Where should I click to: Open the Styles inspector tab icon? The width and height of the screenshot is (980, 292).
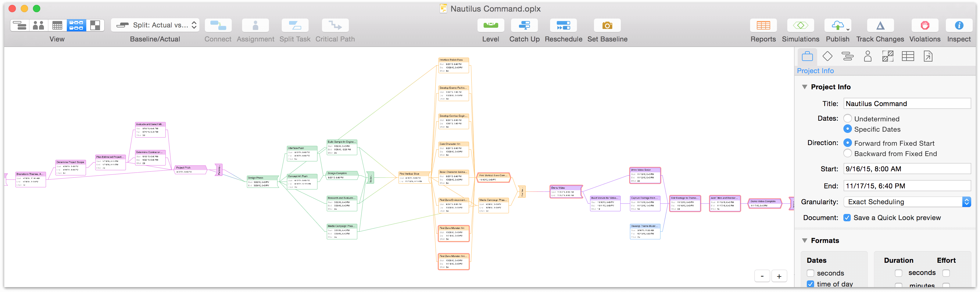tap(888, 56)
